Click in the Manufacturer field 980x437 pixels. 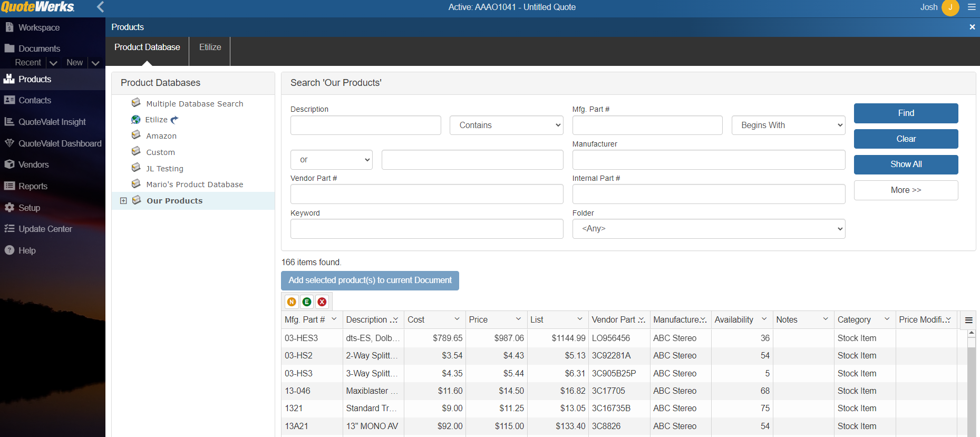709,160
